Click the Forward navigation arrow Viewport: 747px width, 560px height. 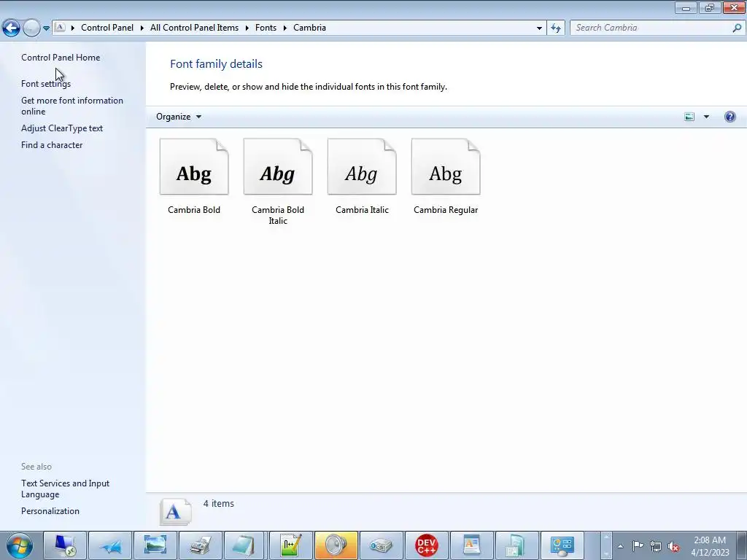[x=31, y=28]
